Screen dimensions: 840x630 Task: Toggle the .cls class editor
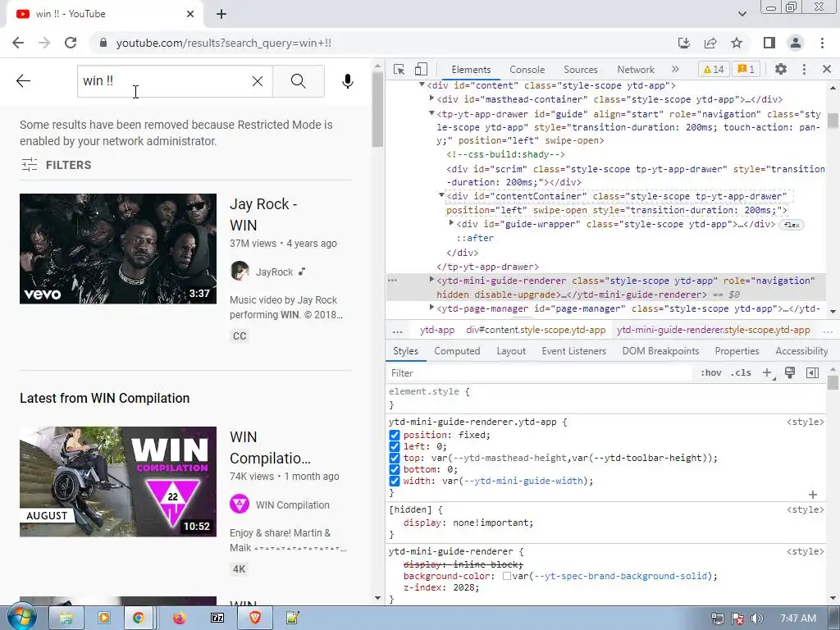(x=741, y=373)
